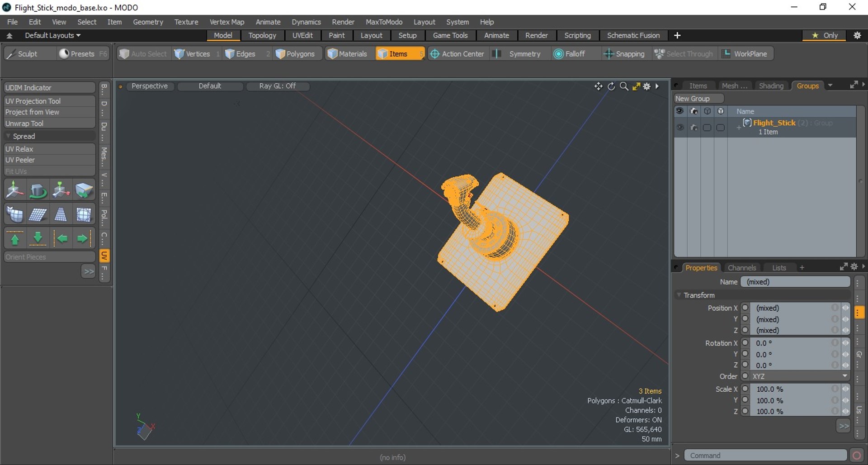
Task: Add a new properties tab with plus
Action: coord(802,268)
